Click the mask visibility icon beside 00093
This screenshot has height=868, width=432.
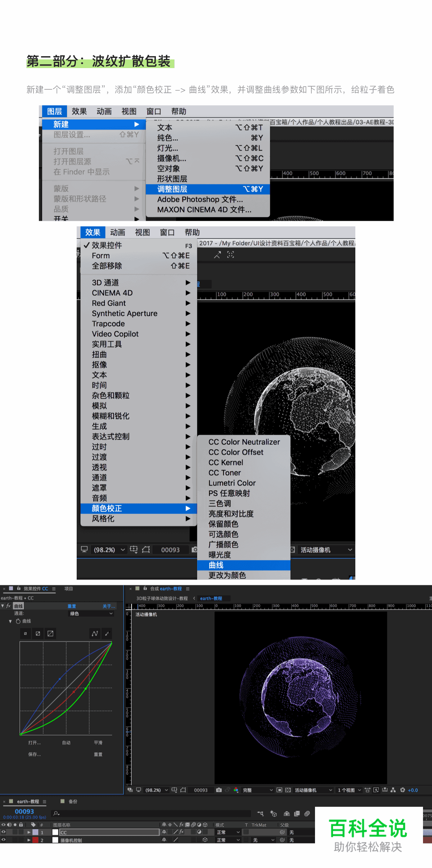point(183,790)
